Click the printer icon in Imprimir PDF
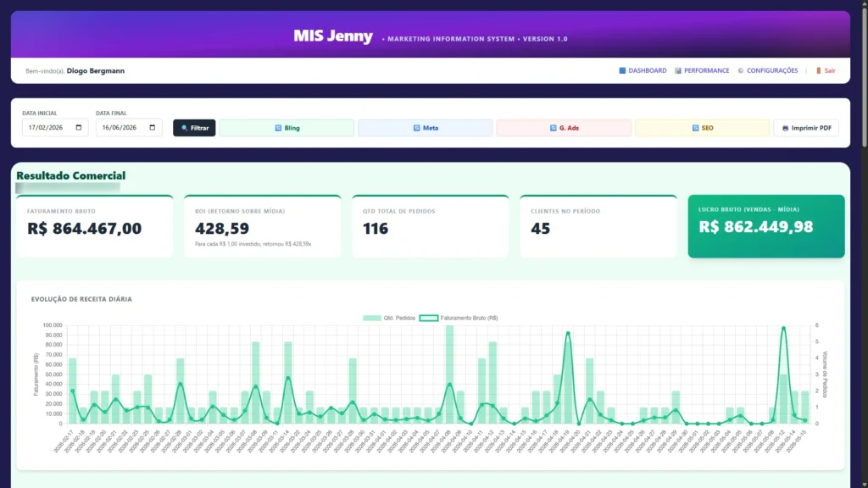Viewport: 868px width, 488px height. point(785,128)
